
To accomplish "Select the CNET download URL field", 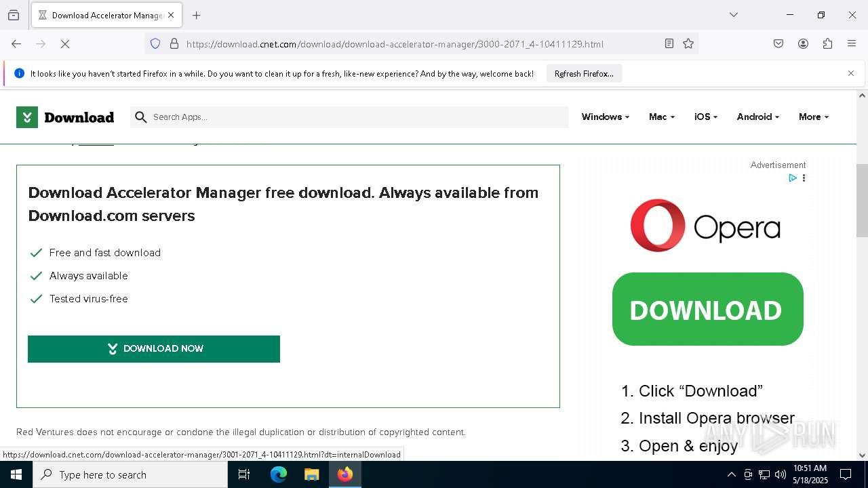I will [x=395, y=44].
